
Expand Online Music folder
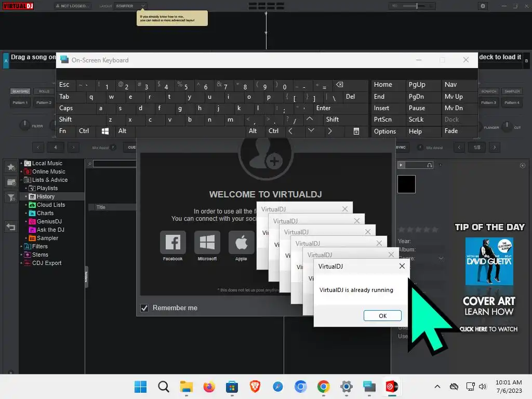coord(21,171)
